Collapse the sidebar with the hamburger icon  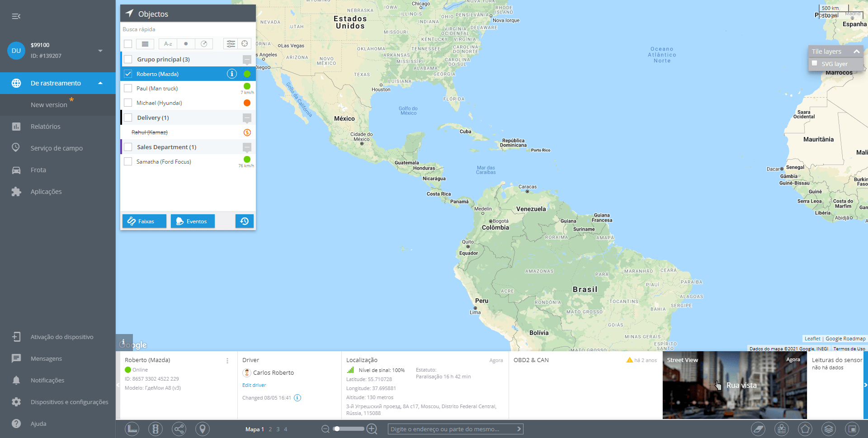tap(16, 16)
